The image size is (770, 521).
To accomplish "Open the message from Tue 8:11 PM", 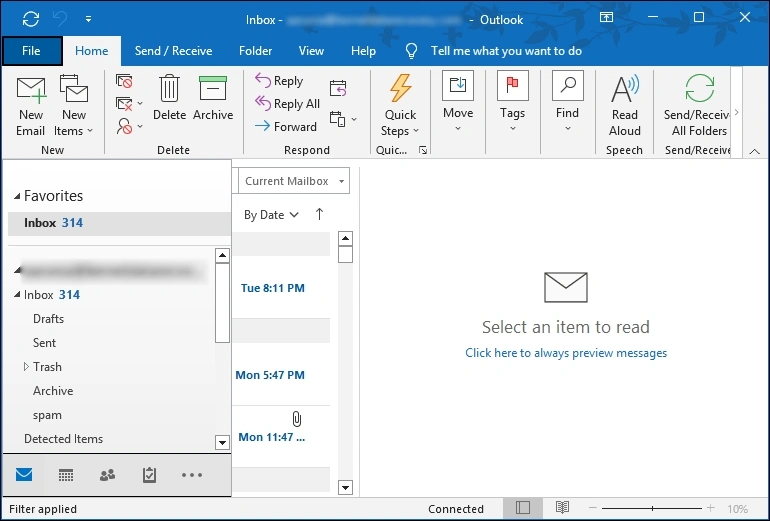I will 281,288.
